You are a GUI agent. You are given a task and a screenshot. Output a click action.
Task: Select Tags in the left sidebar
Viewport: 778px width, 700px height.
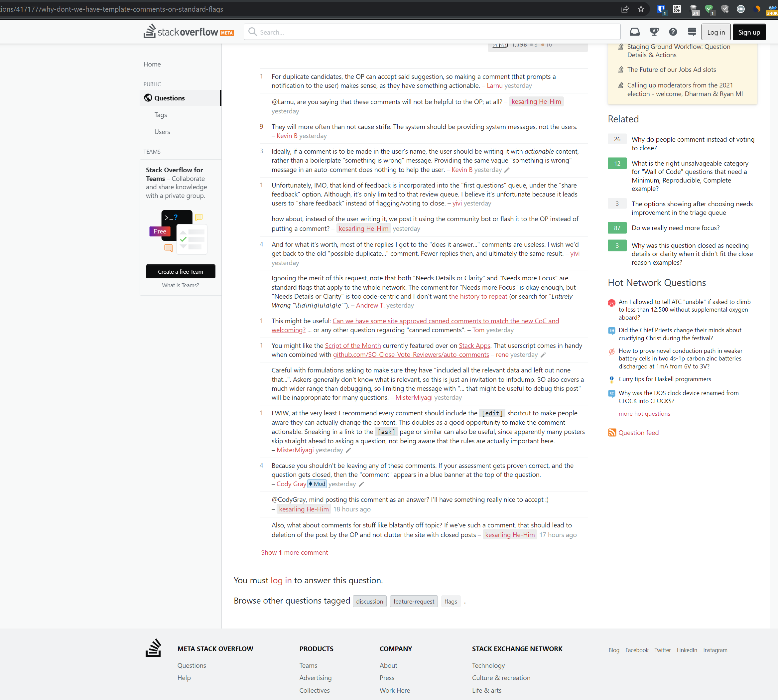[160, 115]
